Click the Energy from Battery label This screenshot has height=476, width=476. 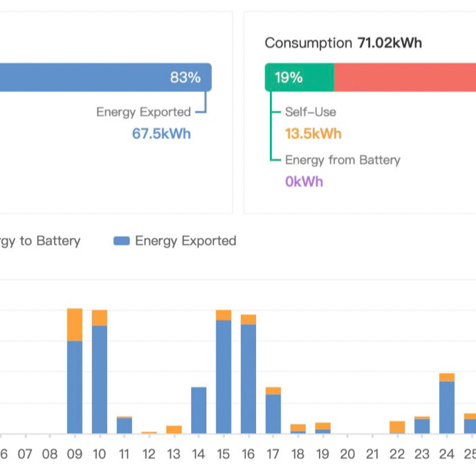pyautogui.click(x=342, y=160)
